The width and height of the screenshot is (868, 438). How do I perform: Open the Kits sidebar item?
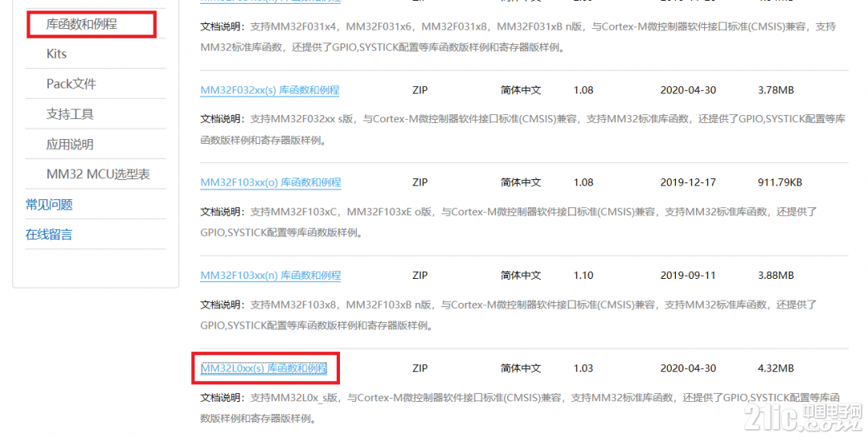pyautogui.click(x=56, y=54)
